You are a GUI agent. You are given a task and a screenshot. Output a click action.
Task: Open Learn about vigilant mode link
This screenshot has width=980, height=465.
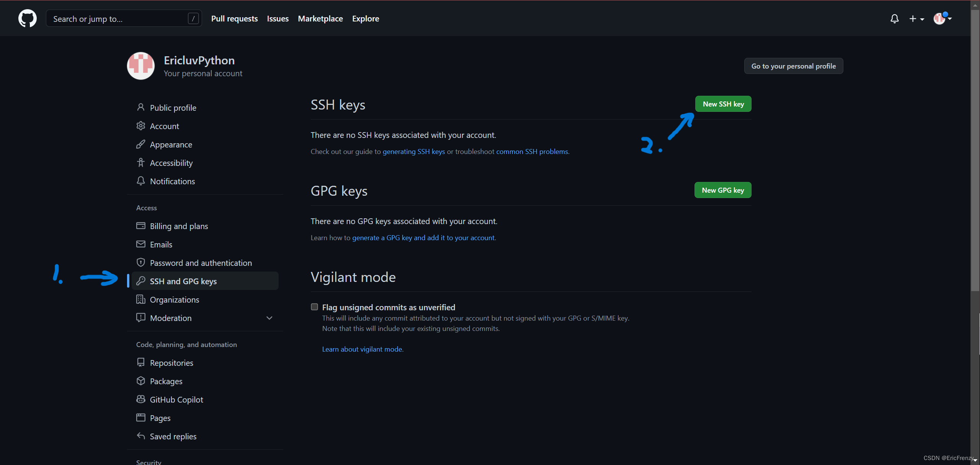click(x=362, y=349)
